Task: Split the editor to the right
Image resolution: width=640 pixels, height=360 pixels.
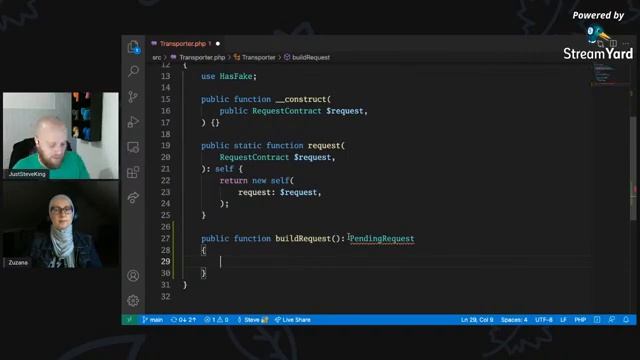Action: 613,43
